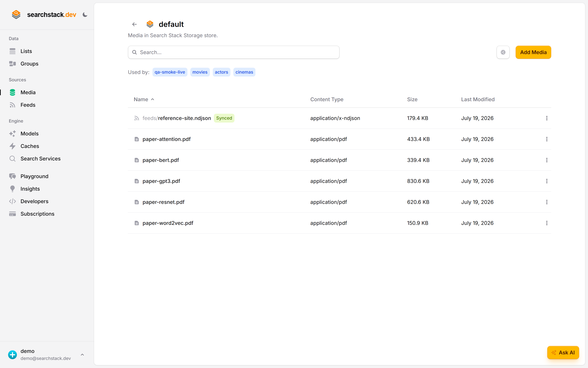This screenshot has width=588, height=368.
Task: Open options menu for paper-word2vec.pdf
Action: (x=547, y=223)
